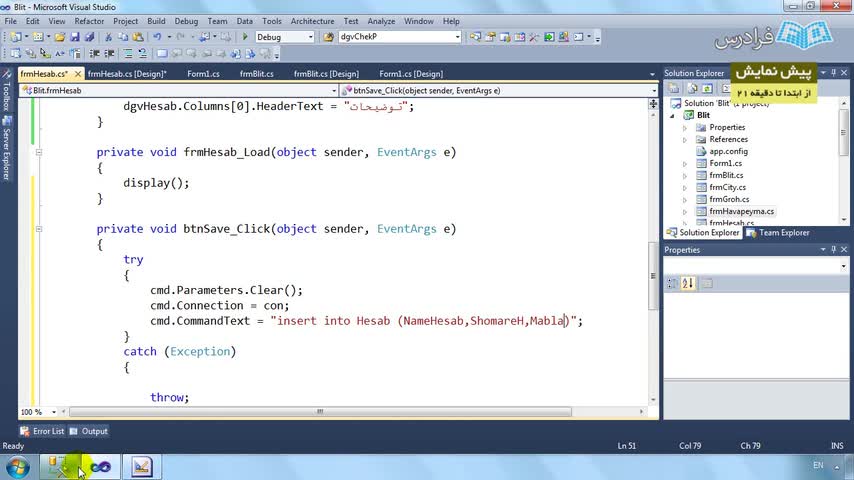Collapse the Blit project node
The image size is (854, 480).
click(673, 116)
